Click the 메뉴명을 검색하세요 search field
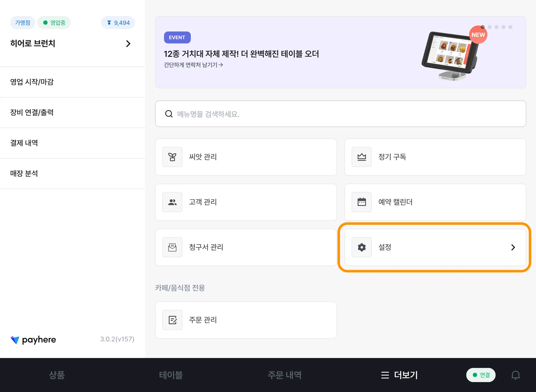Image resolution: width=536 pixels, height=392 pixels. (340, 114)
